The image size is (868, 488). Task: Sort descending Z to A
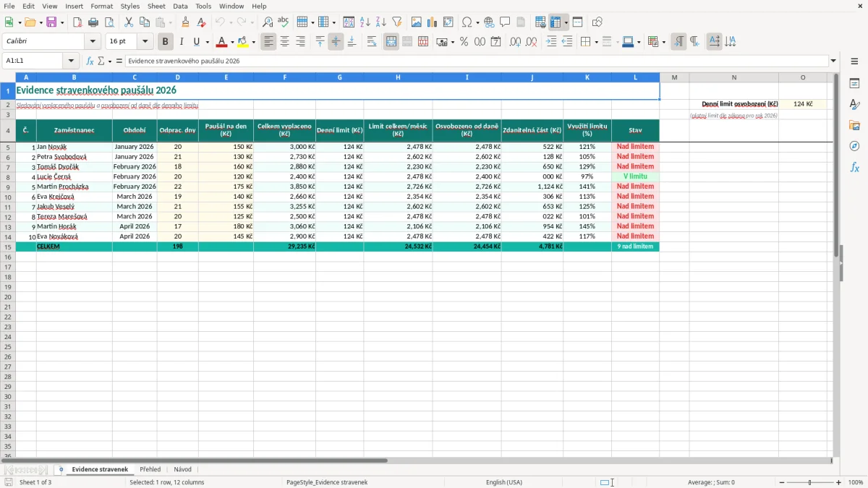[x=381, y=22]
